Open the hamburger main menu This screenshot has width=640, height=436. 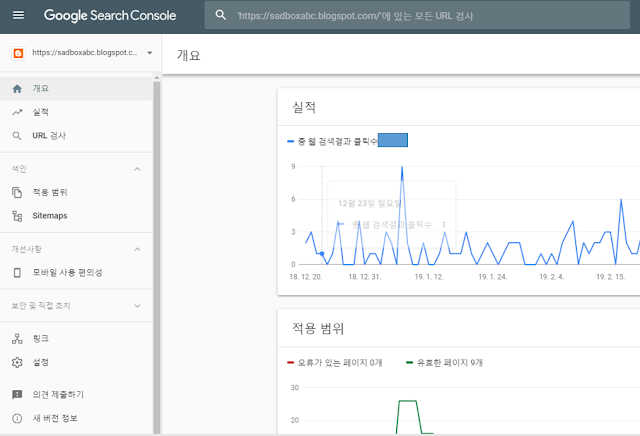[18, 16]
